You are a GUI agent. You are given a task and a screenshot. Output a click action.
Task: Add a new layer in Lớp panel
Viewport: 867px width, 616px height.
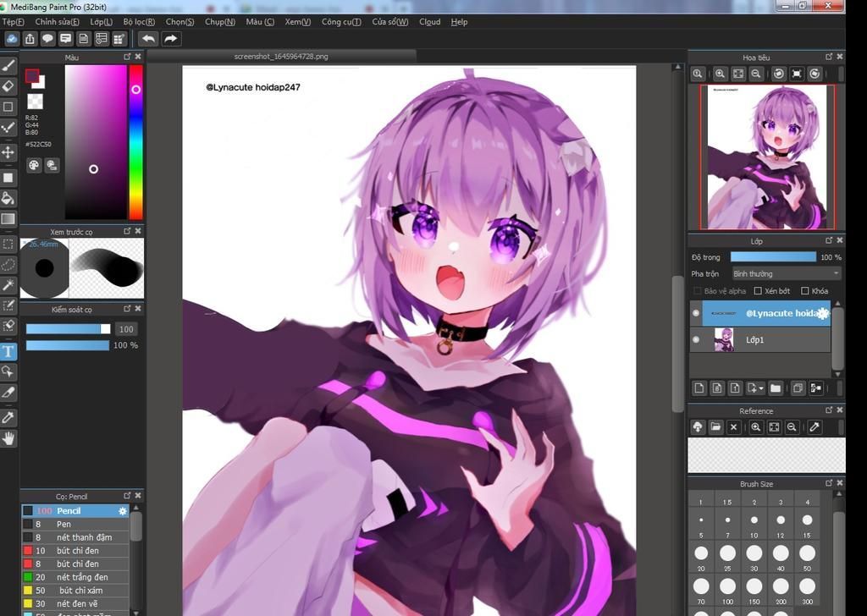[699, 388]
